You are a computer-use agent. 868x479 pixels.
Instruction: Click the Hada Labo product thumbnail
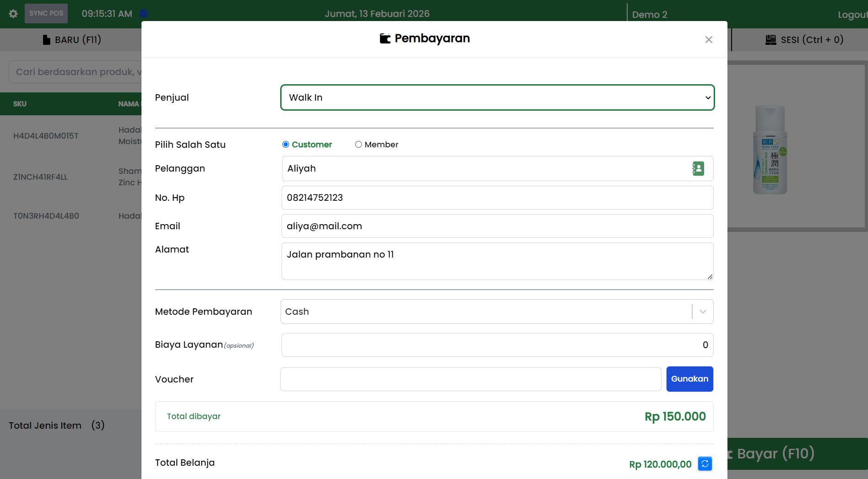click(770, 150)
